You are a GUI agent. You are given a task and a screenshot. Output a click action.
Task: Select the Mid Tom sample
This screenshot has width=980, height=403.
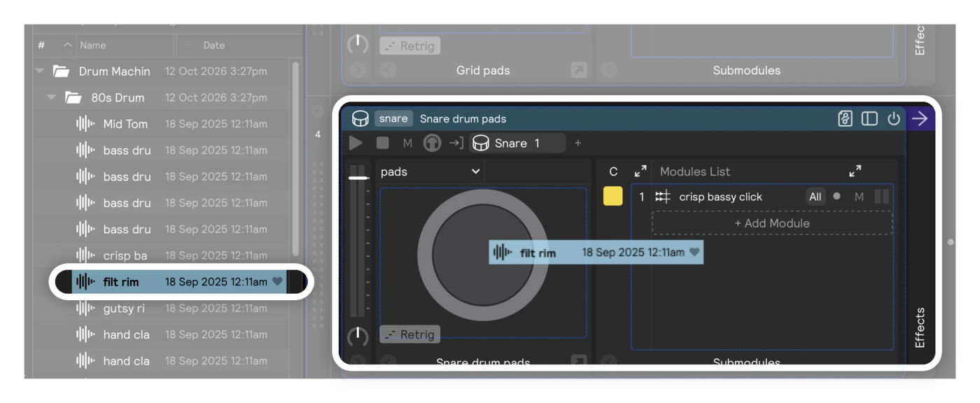(125, 124)
